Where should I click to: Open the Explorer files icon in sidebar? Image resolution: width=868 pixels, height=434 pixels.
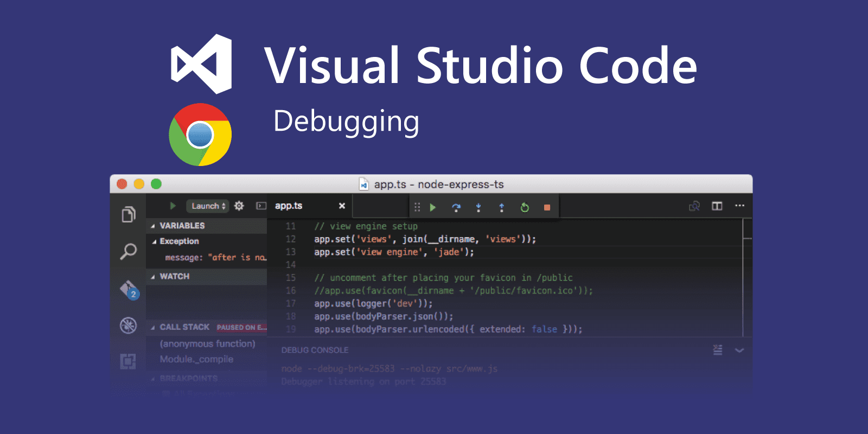point(128,215)
